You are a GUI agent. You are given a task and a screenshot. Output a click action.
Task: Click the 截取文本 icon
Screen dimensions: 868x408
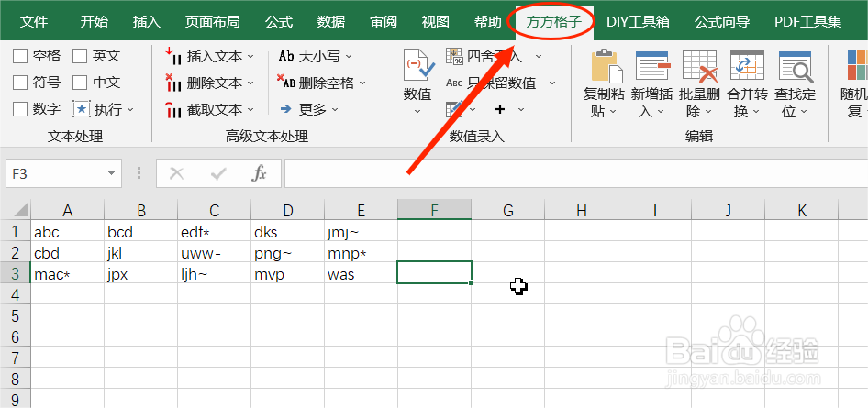173,109
